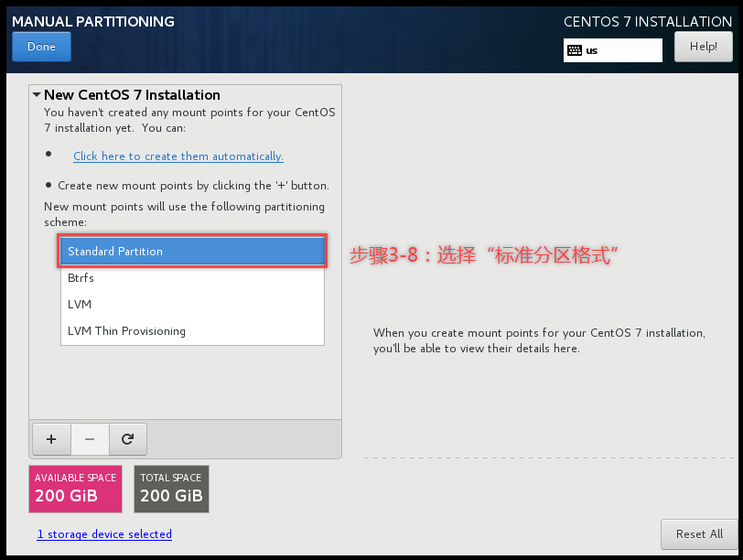Click the keyboard icon beside us
This screenshot has height=560, width=743.
575,50
